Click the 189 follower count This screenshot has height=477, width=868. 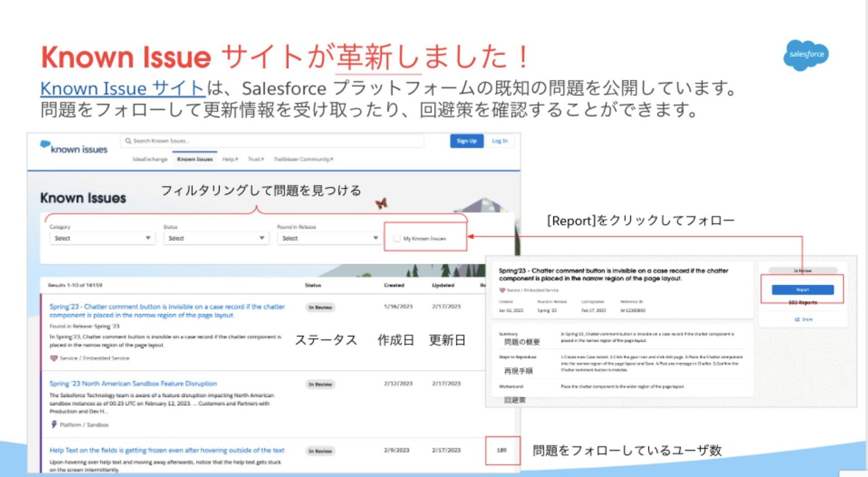click(x=502, y=450)
